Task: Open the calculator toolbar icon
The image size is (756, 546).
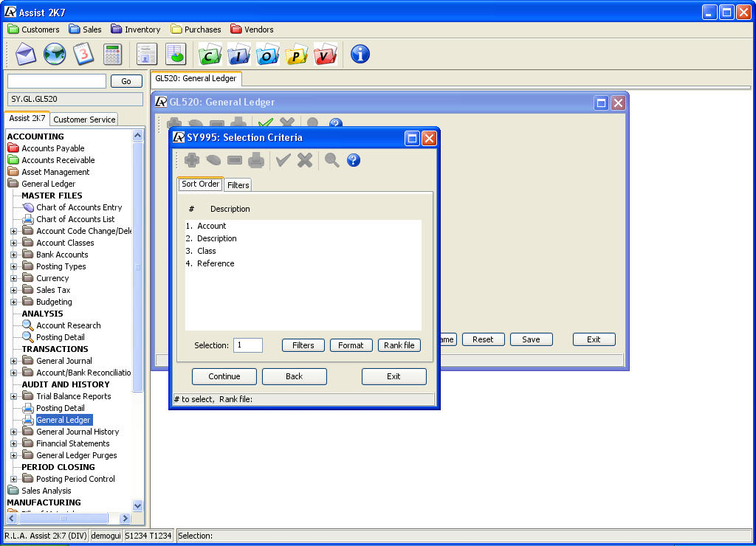Action: pyautogui.click(x=112, y=54)
